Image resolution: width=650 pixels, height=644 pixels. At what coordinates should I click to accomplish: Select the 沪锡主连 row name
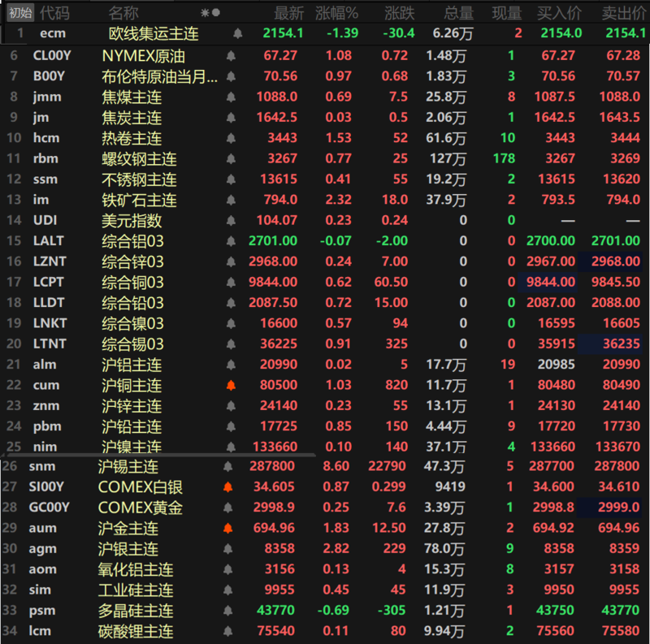[128, 467]
